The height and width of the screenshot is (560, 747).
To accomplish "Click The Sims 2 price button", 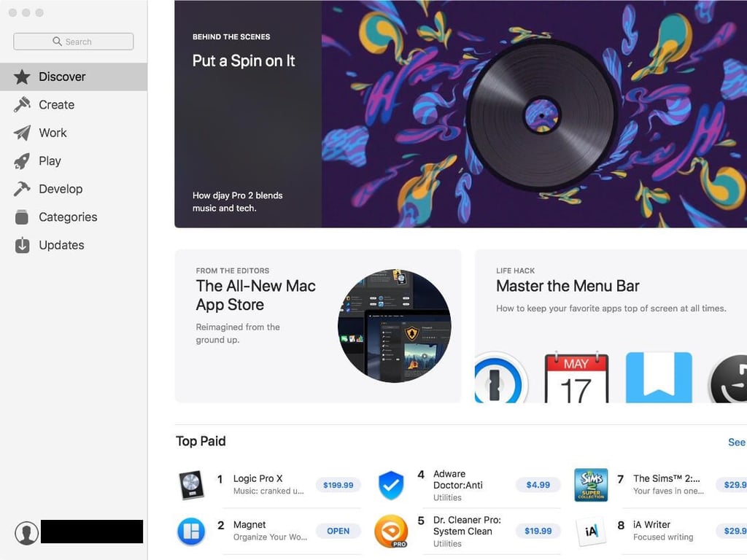I will [732, 485].
